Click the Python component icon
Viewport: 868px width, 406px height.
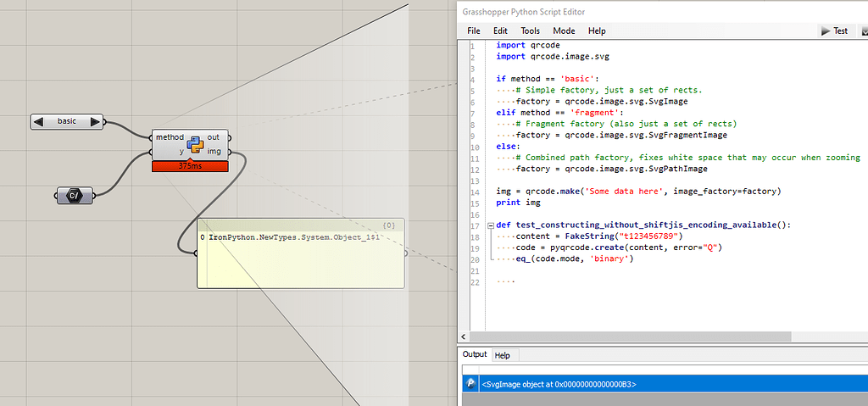(x=195, y=144)
